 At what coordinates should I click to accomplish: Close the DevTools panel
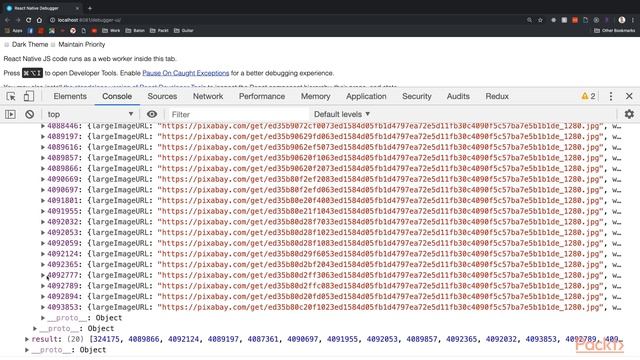point(629,96)
